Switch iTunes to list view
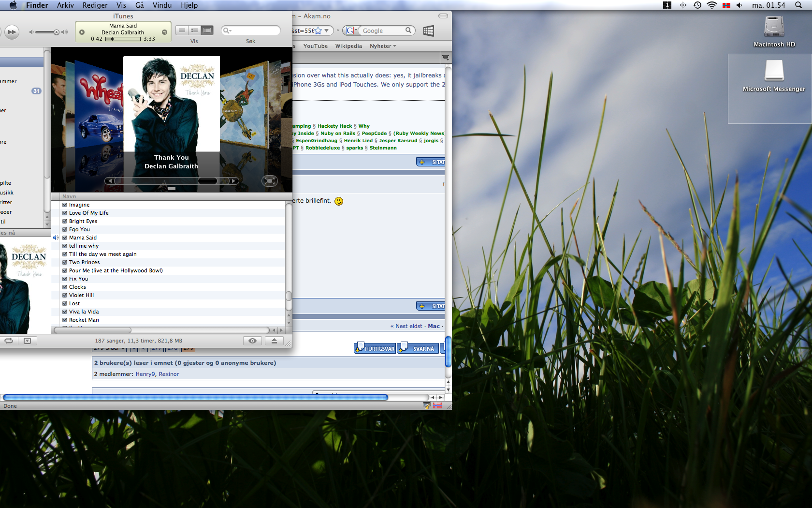Viewport: 812px width, 508px height. coord(182,30)
